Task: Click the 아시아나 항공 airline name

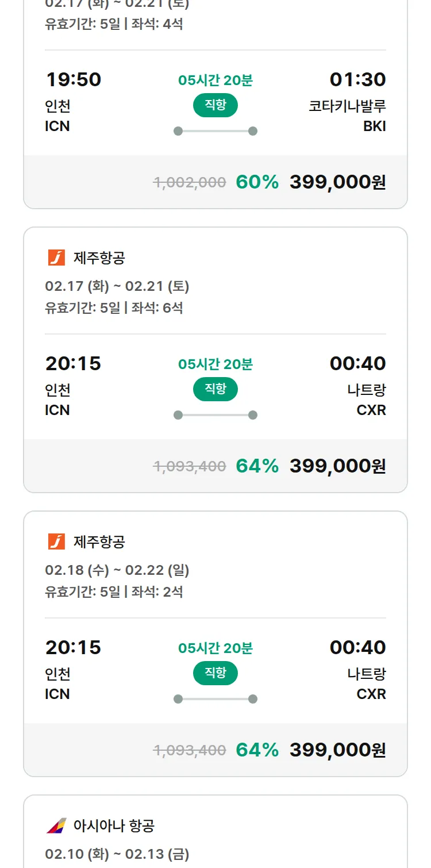Action: click(x=114, y=826)
